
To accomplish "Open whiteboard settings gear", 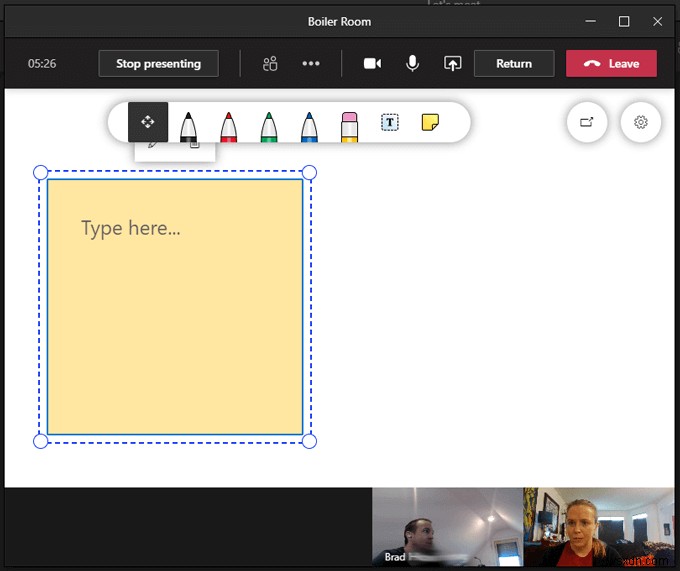I will 641,122.
